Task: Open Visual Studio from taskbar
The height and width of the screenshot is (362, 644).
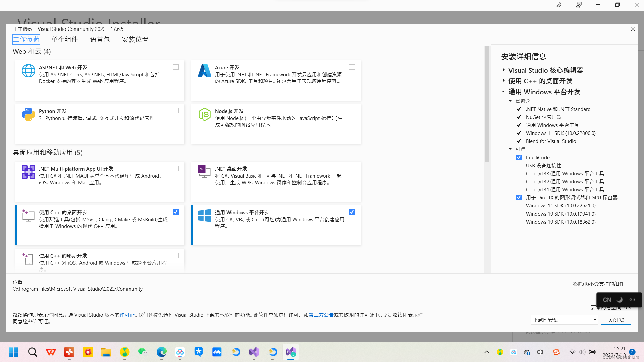Action: (x=254, y=352)
